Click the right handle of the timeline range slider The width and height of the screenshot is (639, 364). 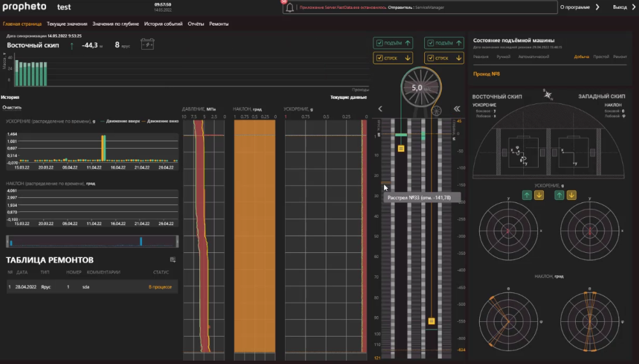pos(177,241)
